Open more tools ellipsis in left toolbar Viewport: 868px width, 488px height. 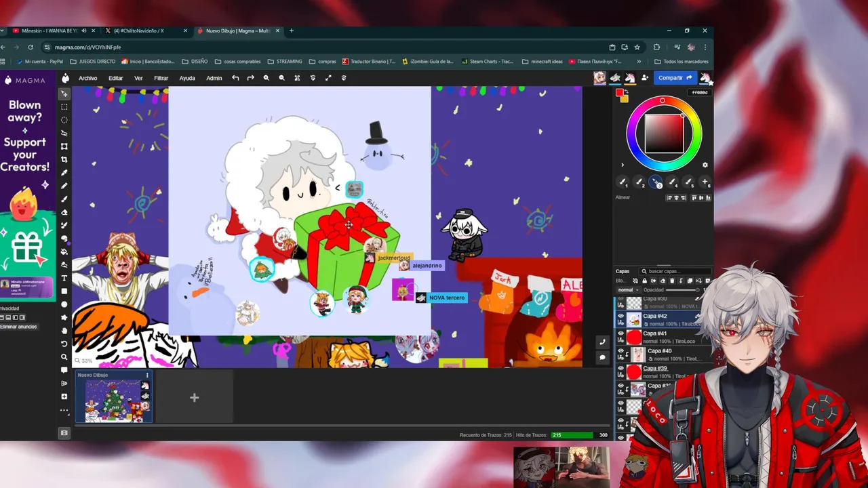(64, 410)
